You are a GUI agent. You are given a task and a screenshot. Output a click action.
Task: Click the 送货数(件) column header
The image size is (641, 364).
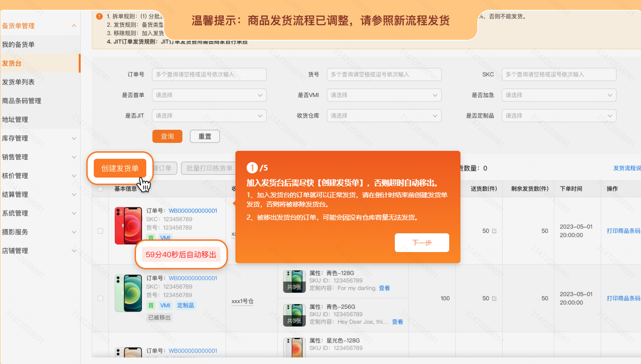(x=484, y=189)
